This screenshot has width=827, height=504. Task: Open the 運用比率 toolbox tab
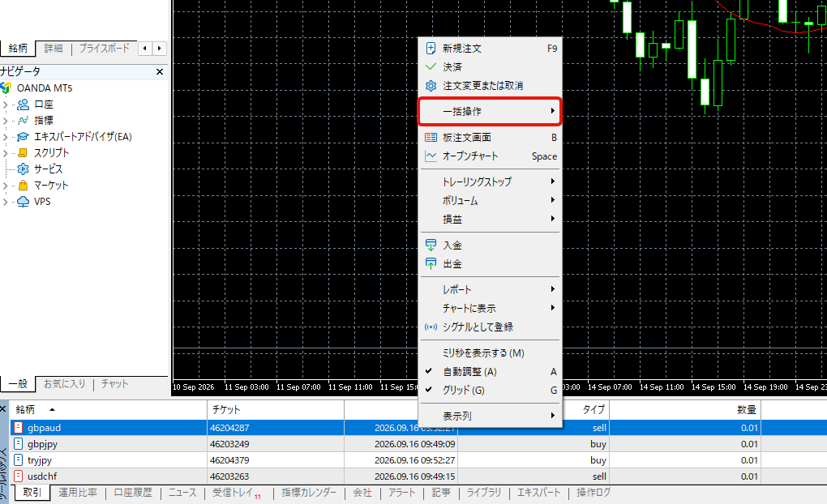click(78, 493)
